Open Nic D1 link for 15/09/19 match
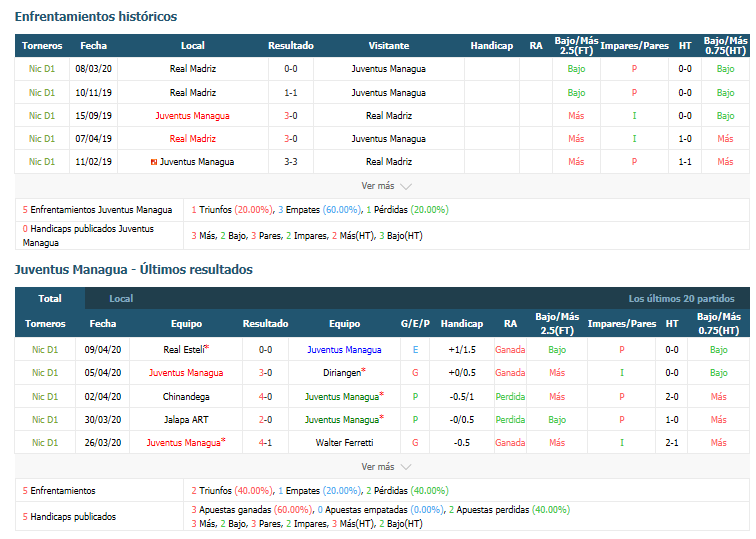756x539 pixels. coord(42,116)
